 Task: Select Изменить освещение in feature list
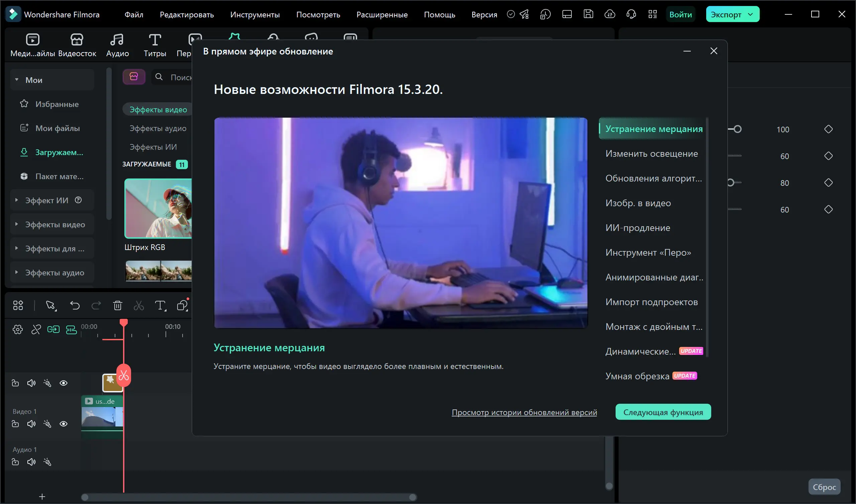tap(651, 153)
